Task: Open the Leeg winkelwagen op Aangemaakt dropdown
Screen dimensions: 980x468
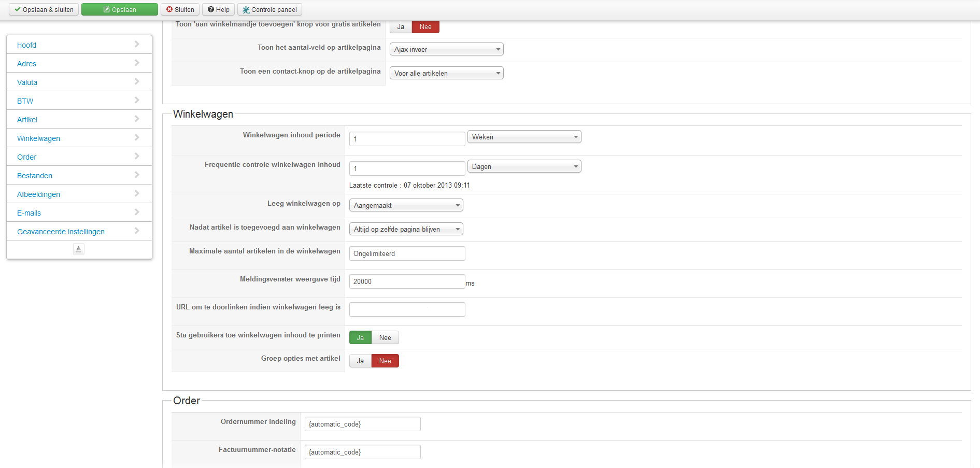Action: 406,205
